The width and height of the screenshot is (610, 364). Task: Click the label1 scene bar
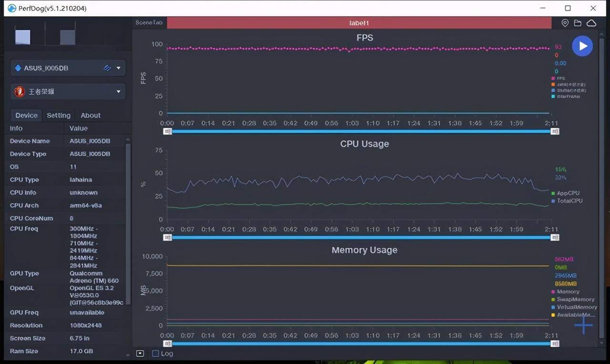359,23
